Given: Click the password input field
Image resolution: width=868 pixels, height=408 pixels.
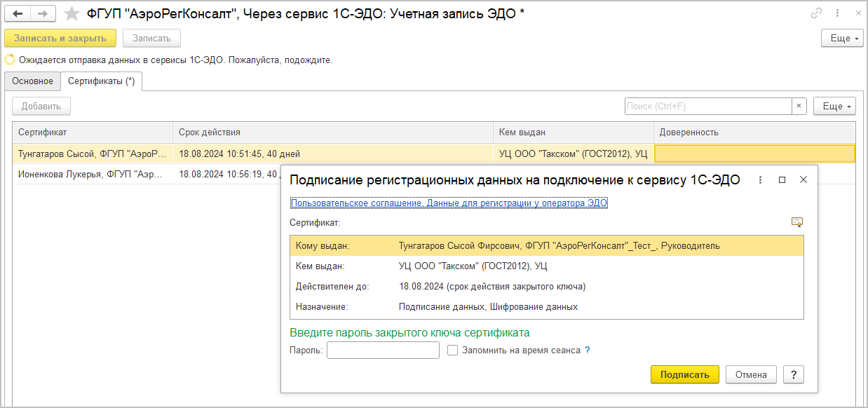Looking at the screenshot, I should pos(383,351).
